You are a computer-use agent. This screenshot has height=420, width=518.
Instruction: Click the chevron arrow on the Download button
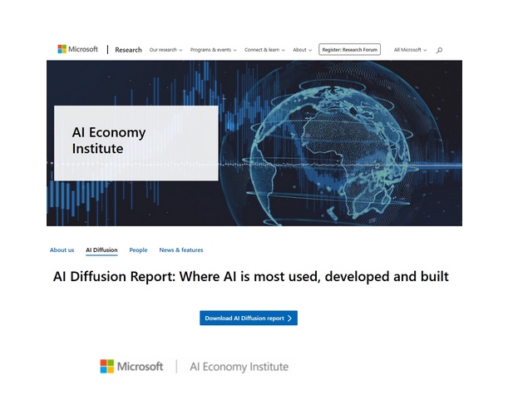click(x=289, y=318)
